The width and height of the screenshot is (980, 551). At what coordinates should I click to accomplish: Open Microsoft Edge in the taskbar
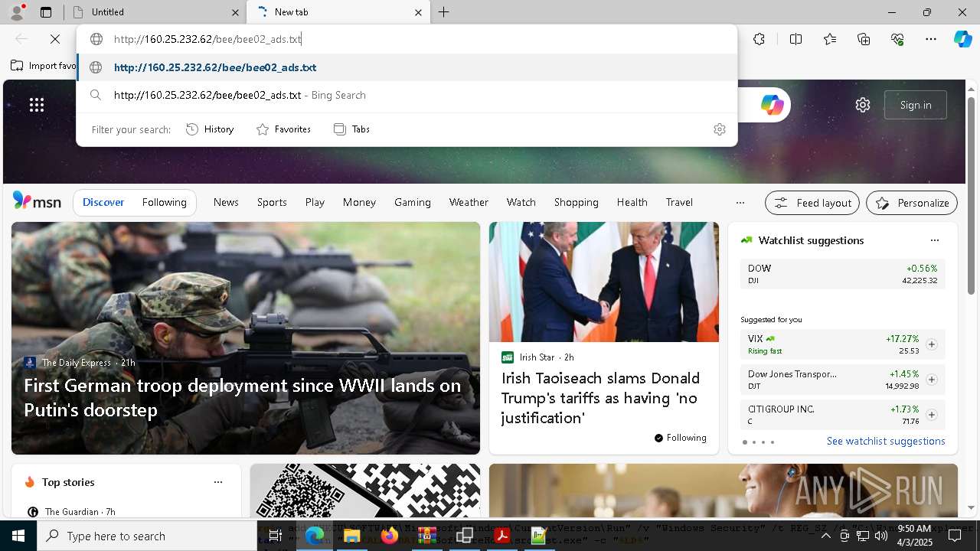coord(315,536)
